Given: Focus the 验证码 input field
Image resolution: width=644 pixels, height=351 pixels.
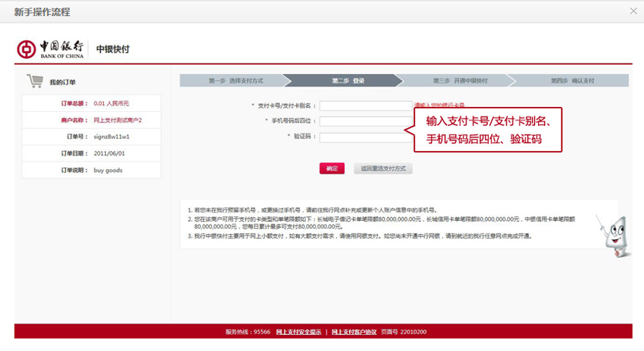Looking at the screenshot, I should [x=366, y=137].
